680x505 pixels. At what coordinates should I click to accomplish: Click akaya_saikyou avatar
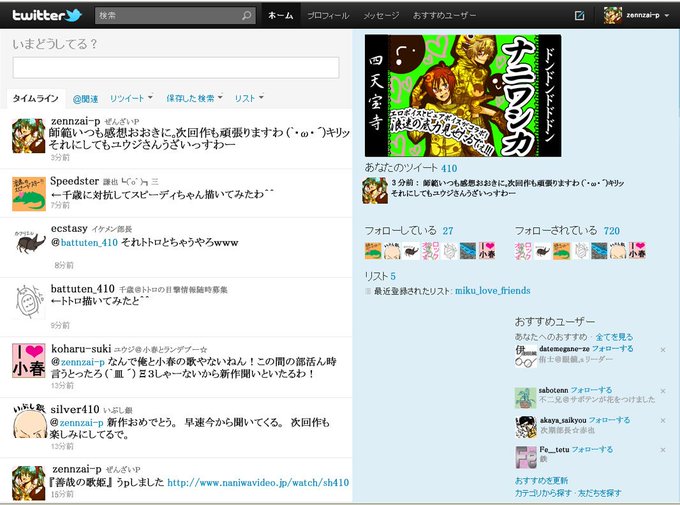(x=526, y=427)
